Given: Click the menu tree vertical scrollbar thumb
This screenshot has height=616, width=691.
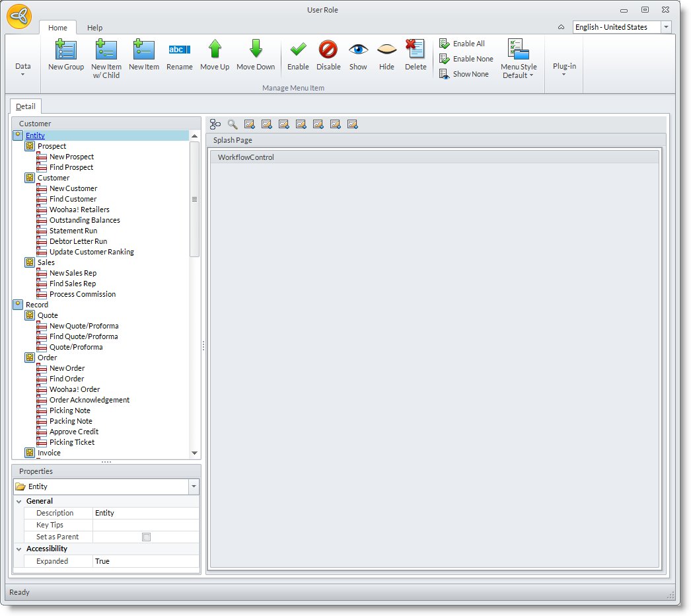Looking at the screenshot, I should coord(194,198).
